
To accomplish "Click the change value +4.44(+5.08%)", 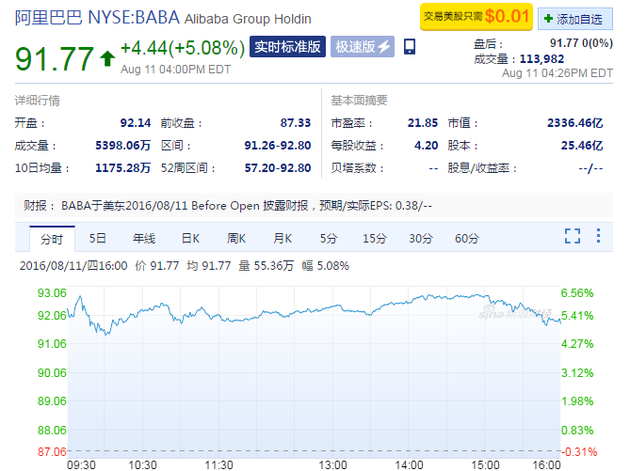I will [182, 48].
